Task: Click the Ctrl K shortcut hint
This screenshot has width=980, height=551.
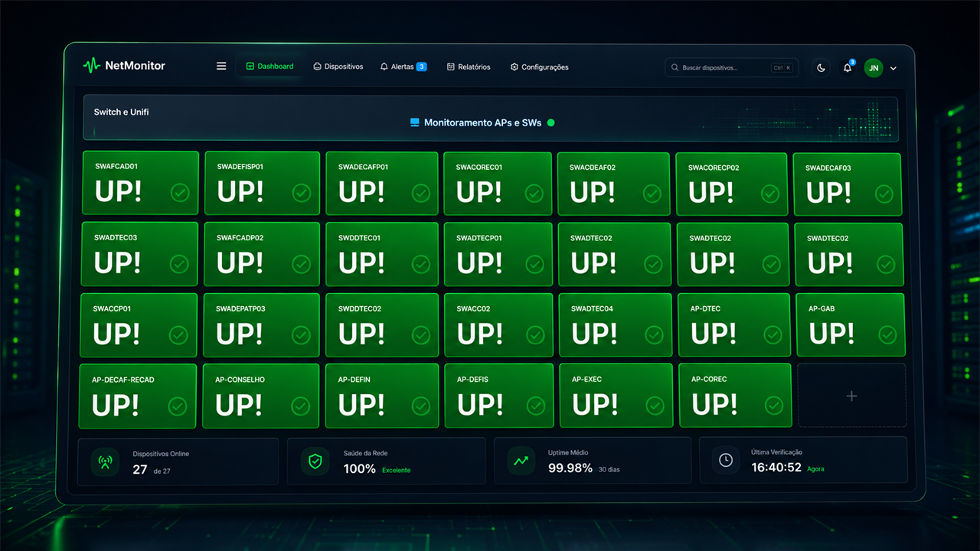Action: [x=782, y=67]
